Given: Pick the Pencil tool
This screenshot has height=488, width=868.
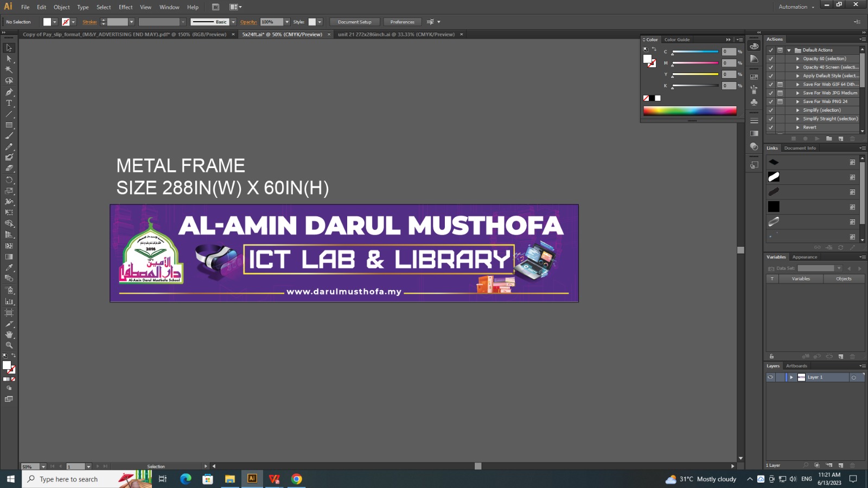Looking at the screenshot, I should 9,146.
